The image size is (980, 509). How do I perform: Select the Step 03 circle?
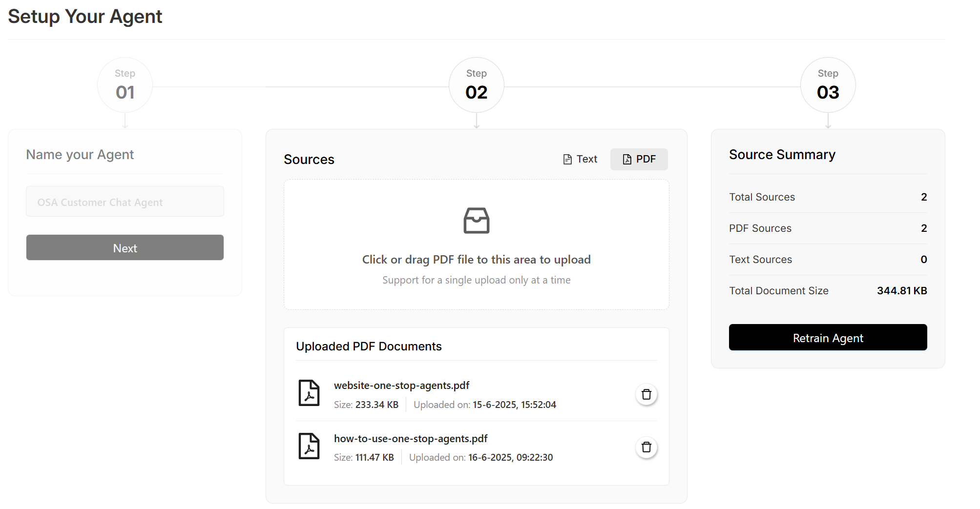point(828,85)
